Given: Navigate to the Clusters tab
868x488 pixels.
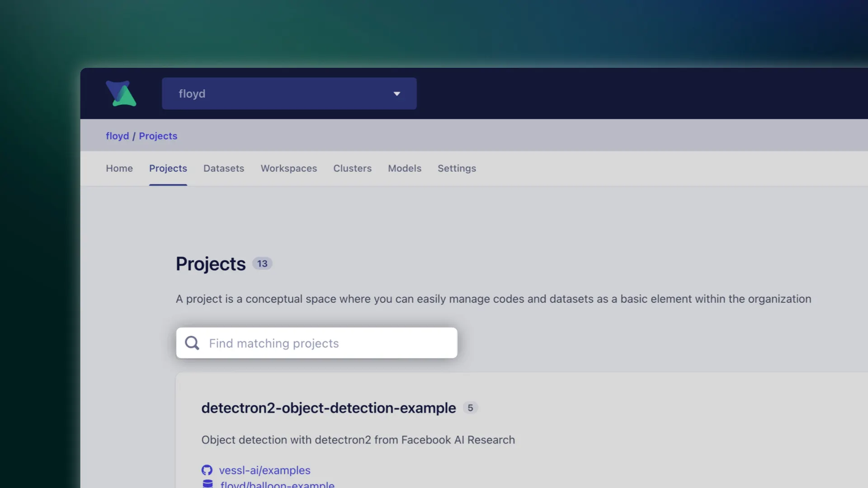Looking at the screenshot, I should [352, 168].
